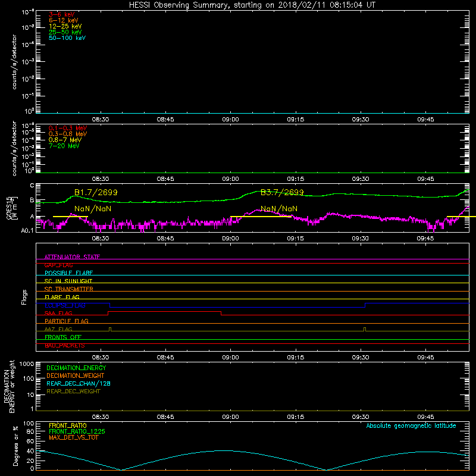Click the 12-25 keV legend entry
This screenshot has height=476, width=476.
click(65, 26)
